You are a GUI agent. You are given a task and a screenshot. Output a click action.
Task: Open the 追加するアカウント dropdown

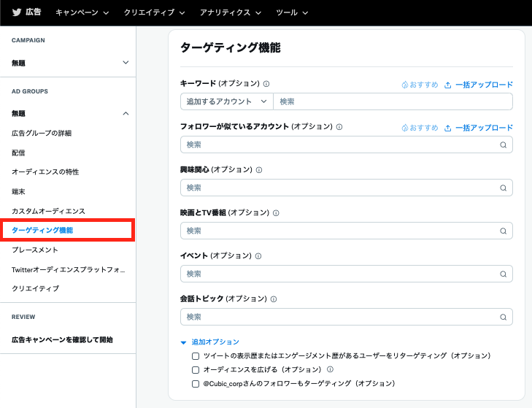click(x=227, y=101)
